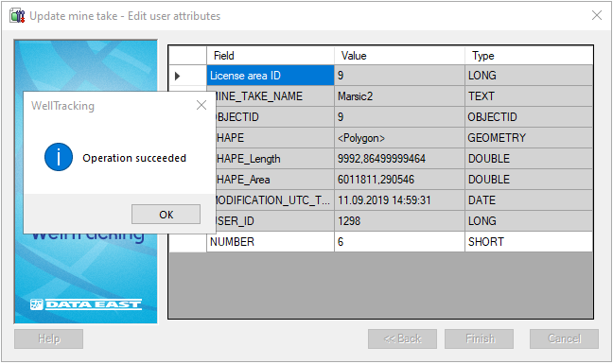The width and height of the screenshot is (613, 364).
Task: Select the SHAPE_Area field cell
Action: tap(275, 180)
